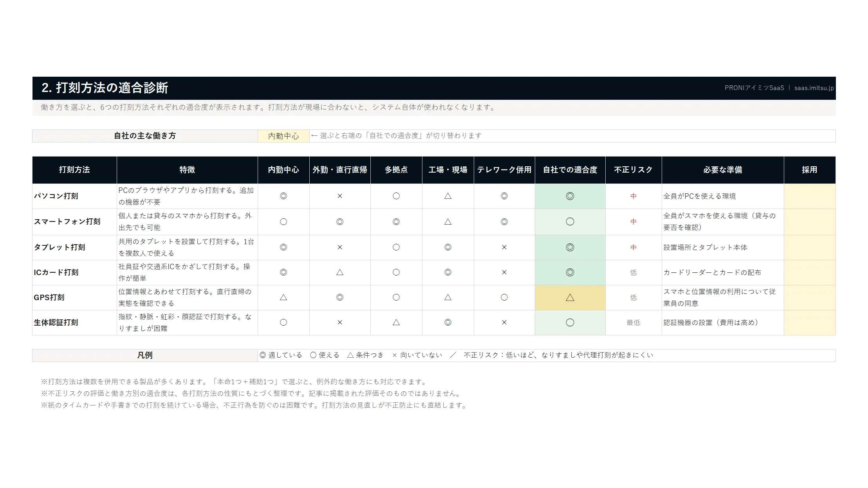The width and height of the screenshot is (868, 488).
Task: Click the 特徴 column header
Action: pyautogui.click(x=187, y=170)
